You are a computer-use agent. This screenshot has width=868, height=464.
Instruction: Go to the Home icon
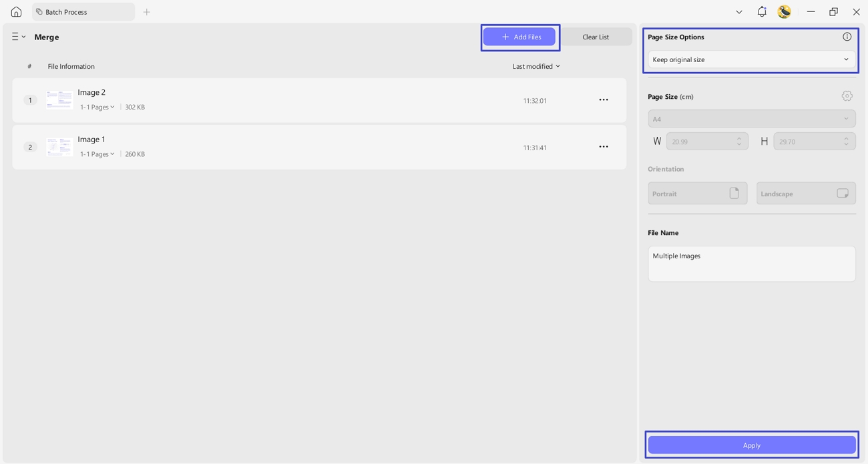pyautogui.click(x=16, y=12)
